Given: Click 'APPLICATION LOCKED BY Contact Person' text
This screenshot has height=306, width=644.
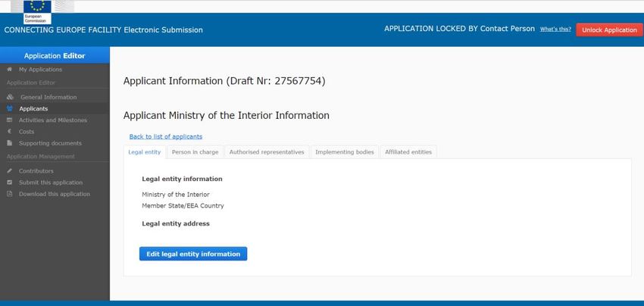Looking at the screenshot, I should pos(460,29).
